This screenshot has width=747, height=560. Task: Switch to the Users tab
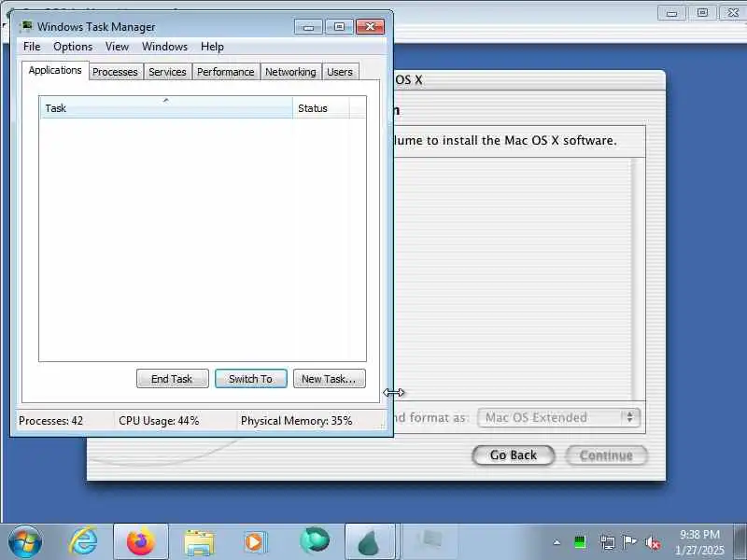point(340,72)
